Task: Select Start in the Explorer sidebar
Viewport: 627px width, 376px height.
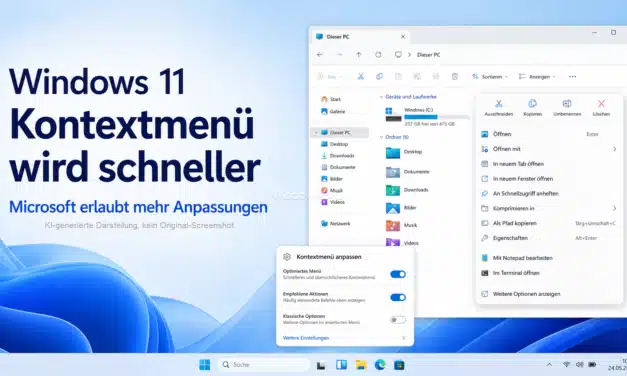Action: click(331, 99)
